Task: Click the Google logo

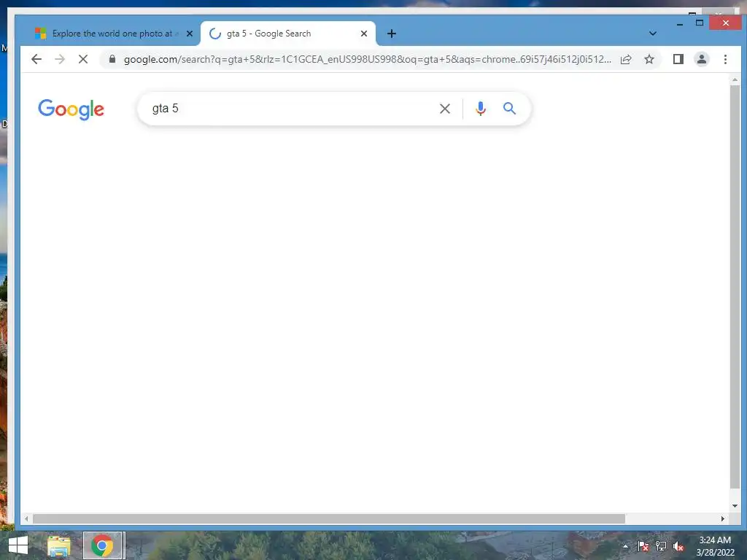Action: pyautogui.click(x=71, y=109)
